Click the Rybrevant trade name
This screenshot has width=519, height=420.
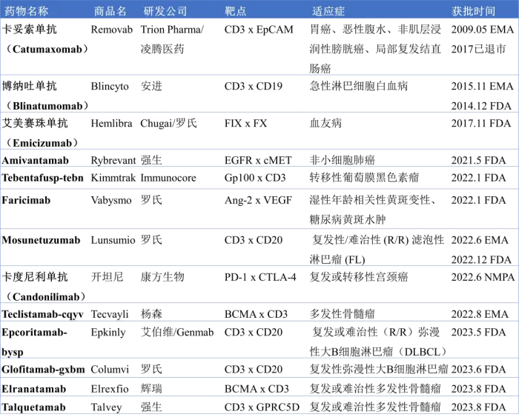(x=113, y=161)
